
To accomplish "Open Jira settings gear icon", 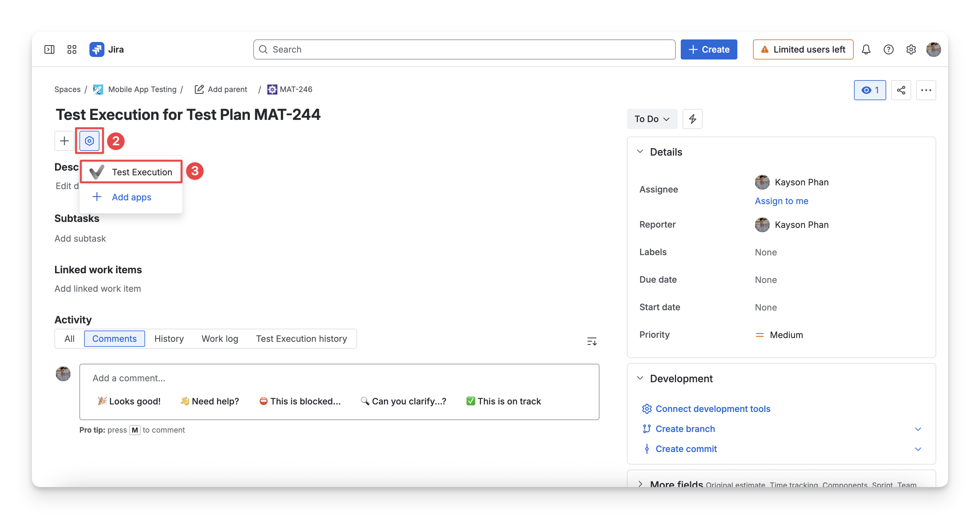I will [x=911, y=49].
